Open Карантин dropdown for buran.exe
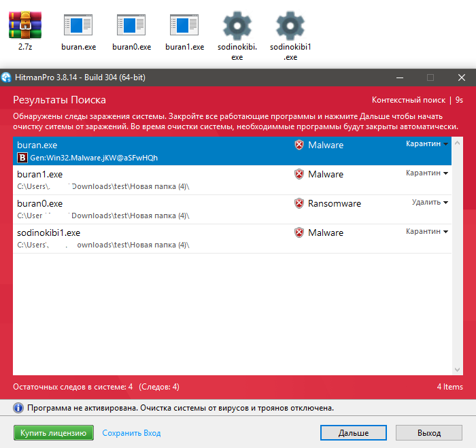Image resolution: width=476 pixels, height=448 pixels. 427,143
